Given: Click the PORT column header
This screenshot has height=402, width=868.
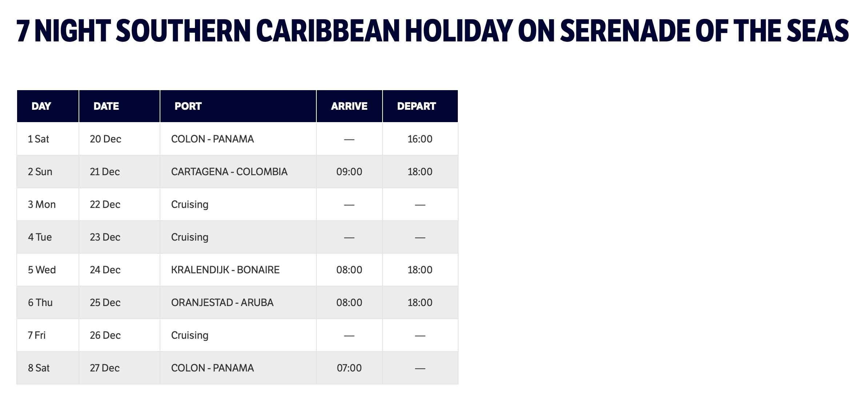Looking at the screenshot, I should pos(188,106).
